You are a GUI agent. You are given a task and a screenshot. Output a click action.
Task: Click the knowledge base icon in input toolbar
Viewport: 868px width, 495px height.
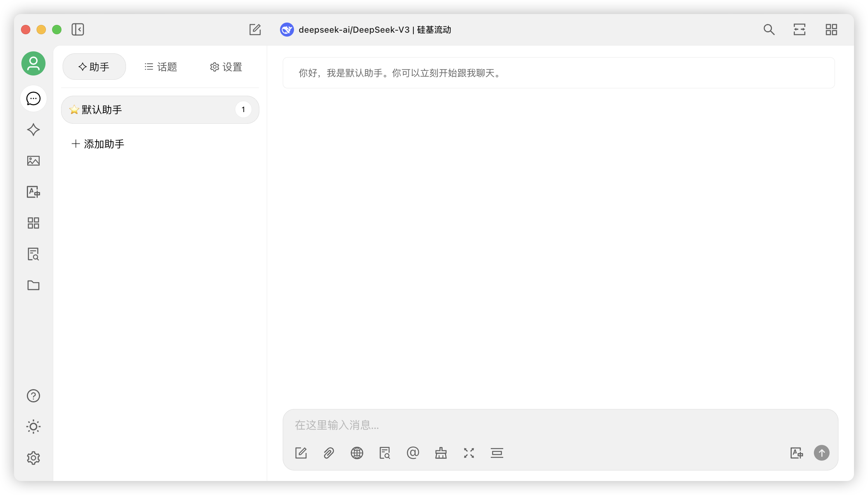click(385, 453)
